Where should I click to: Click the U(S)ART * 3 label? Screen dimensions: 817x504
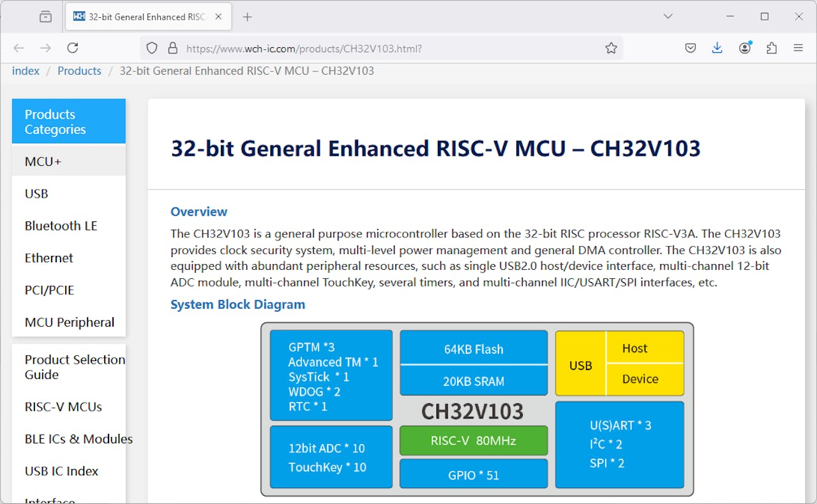click(620, 426)
